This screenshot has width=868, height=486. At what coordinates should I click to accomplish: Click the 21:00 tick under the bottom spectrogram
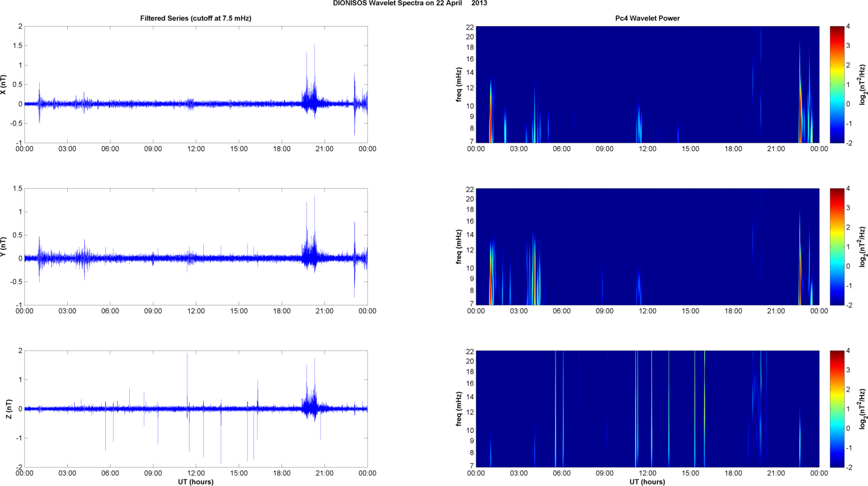coord(776,473)
